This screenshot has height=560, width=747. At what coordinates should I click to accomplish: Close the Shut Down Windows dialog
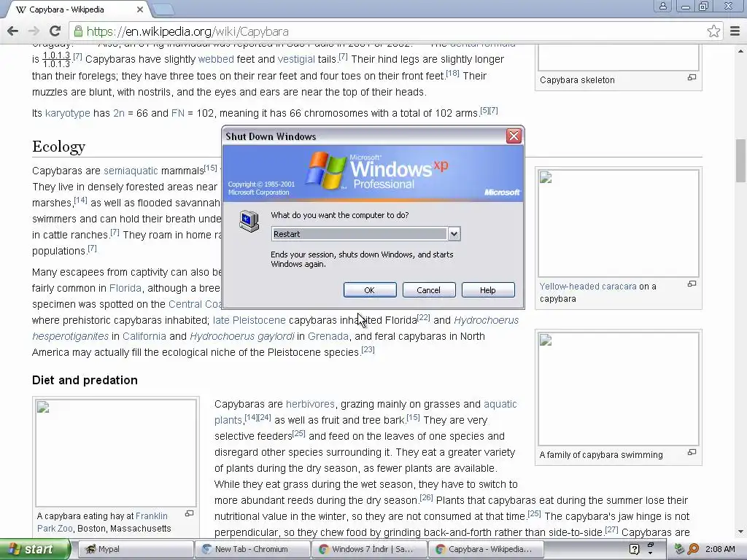tap(514, 136)
